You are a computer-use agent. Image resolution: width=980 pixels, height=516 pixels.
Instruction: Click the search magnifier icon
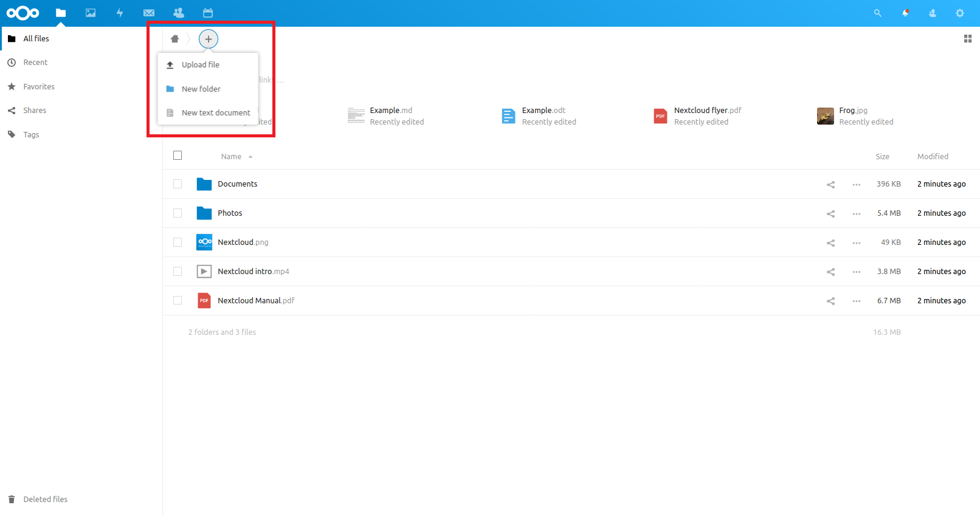[x=877, y=13]
